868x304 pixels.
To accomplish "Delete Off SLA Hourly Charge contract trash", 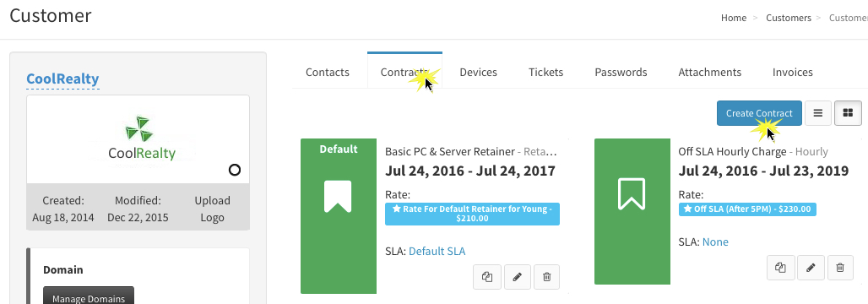I will click(x=840, y=268).
